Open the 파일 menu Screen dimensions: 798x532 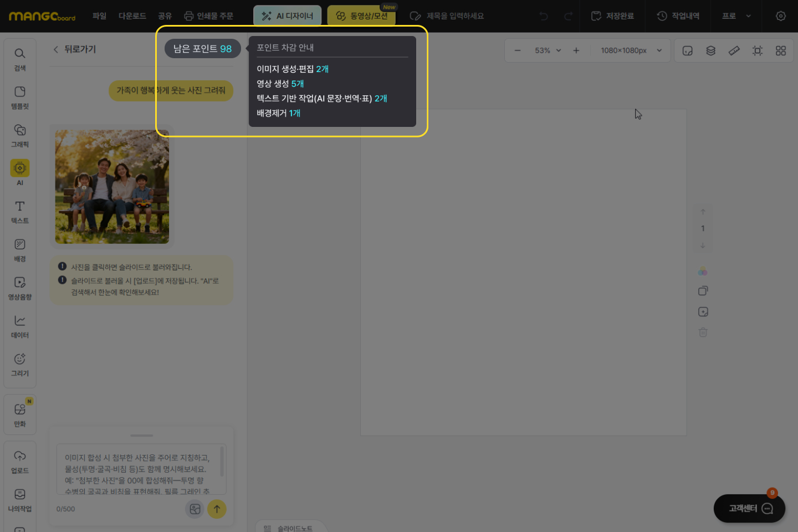point(99,16)
